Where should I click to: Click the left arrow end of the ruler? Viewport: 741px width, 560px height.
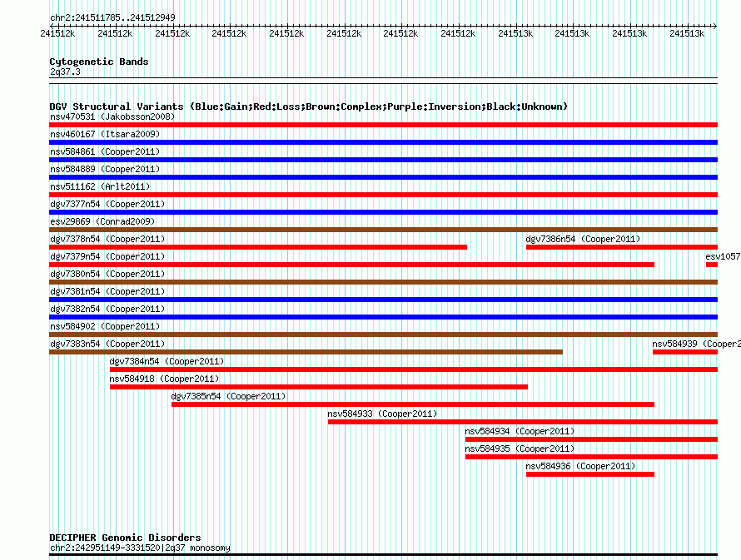point(52,26)
